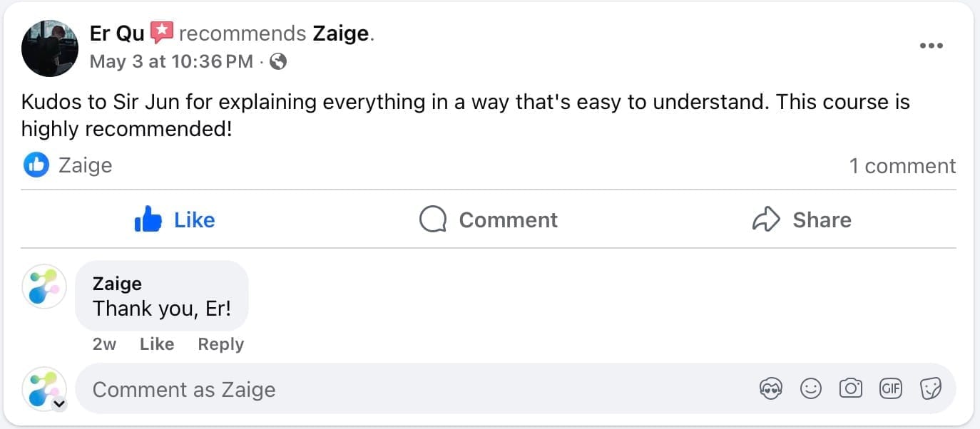The width and height of the screenshot is (980, 429).
Task: Like the Zaige thank-you comment
Action: [x=157, y=344]
